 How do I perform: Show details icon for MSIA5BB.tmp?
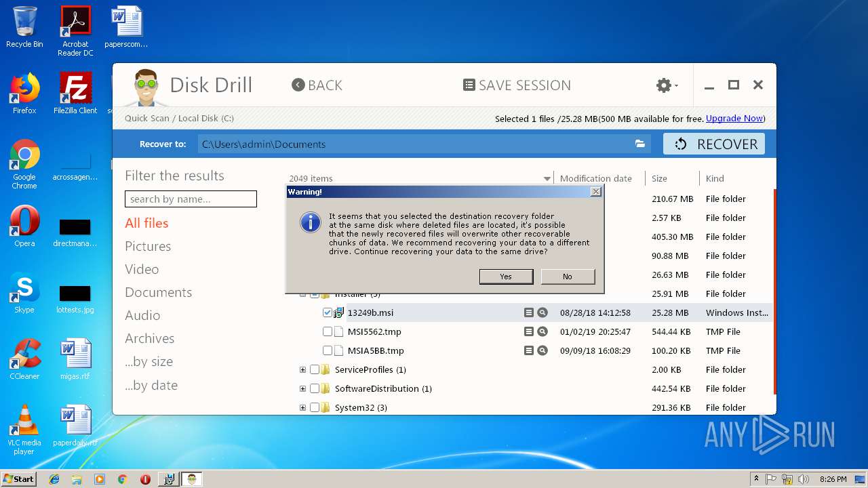tap(529, 350)
